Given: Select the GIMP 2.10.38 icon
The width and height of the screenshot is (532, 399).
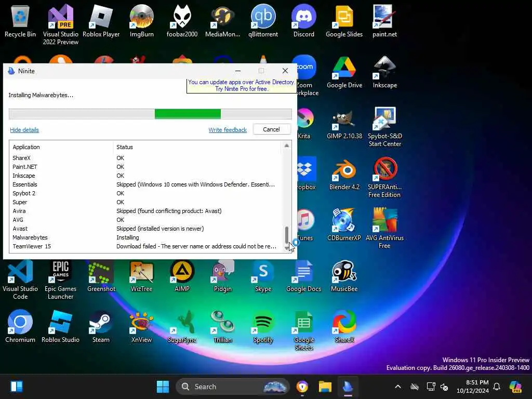Looking at the screenshot, I should coord(344,123).
